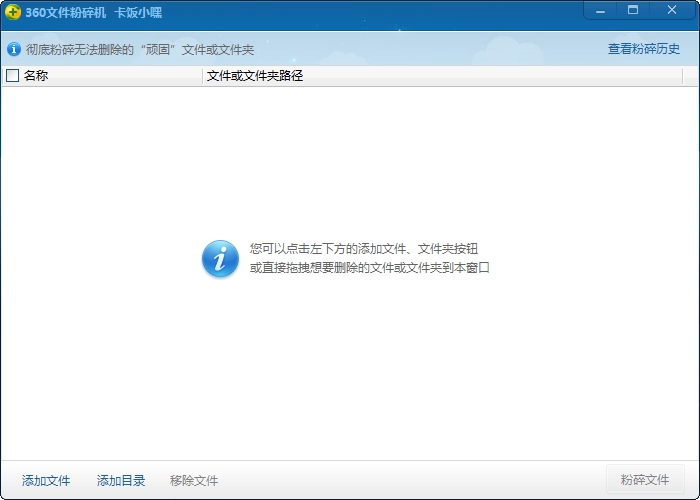Click the 360文件粉碎机 title text
This screenshot has height=500, width=700.
[66, 12]
